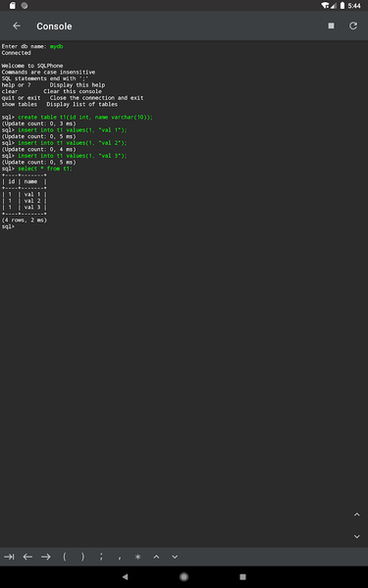Screen dimensions: 368x588
Task: Tap the 5:44 clock in status bar
Action: click(354, 6)
